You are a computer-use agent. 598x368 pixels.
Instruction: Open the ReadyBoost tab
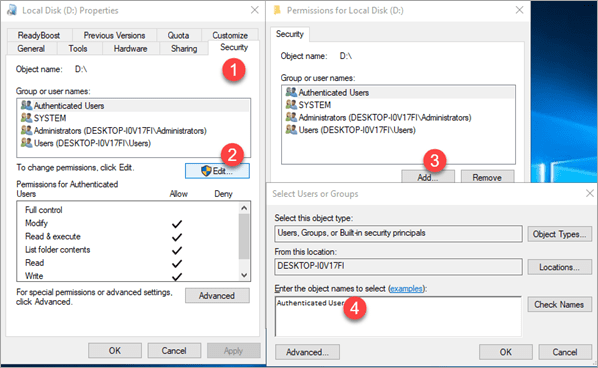39,35
